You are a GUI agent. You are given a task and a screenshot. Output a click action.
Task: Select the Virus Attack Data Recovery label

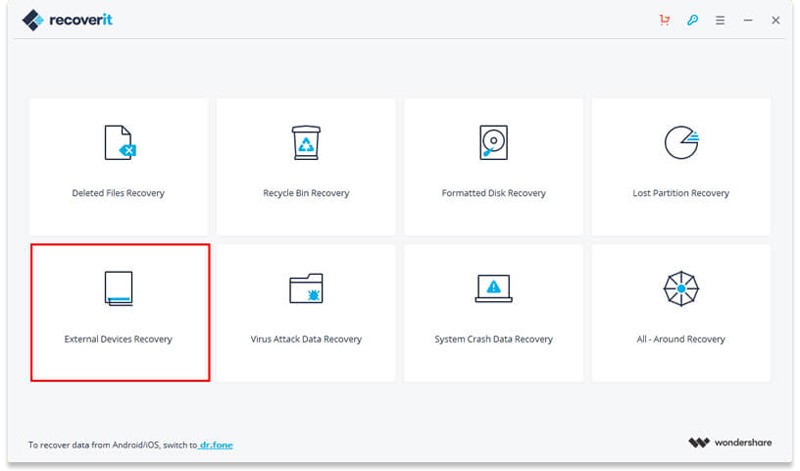tap(306, 339)
